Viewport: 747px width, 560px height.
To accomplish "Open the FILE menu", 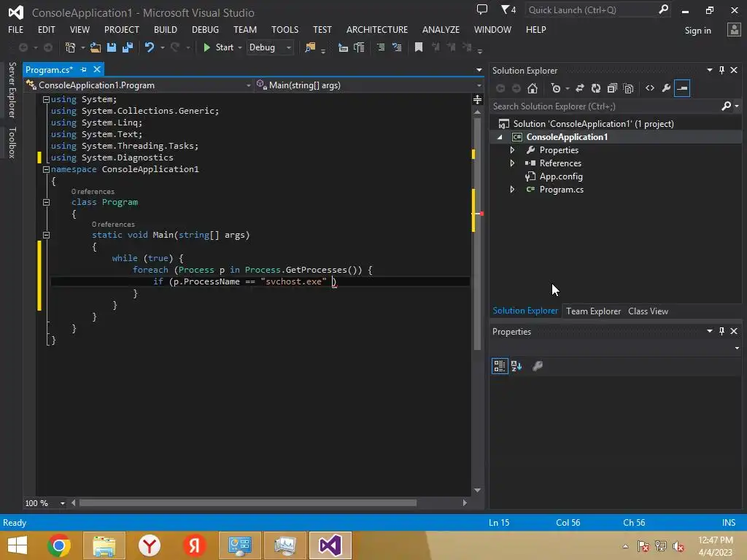I will (x=16, y=29).
